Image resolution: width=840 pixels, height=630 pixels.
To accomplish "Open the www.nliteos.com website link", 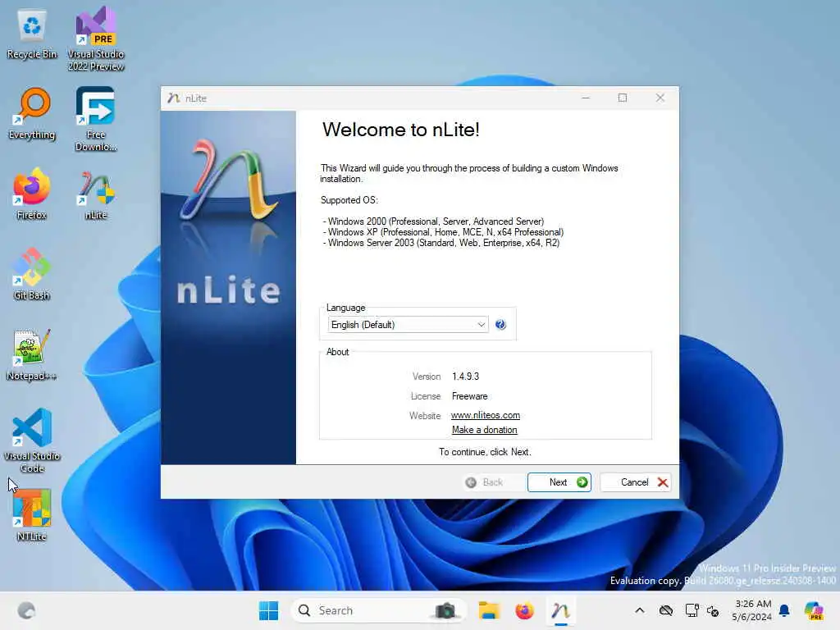I will (x=486, y=415).
